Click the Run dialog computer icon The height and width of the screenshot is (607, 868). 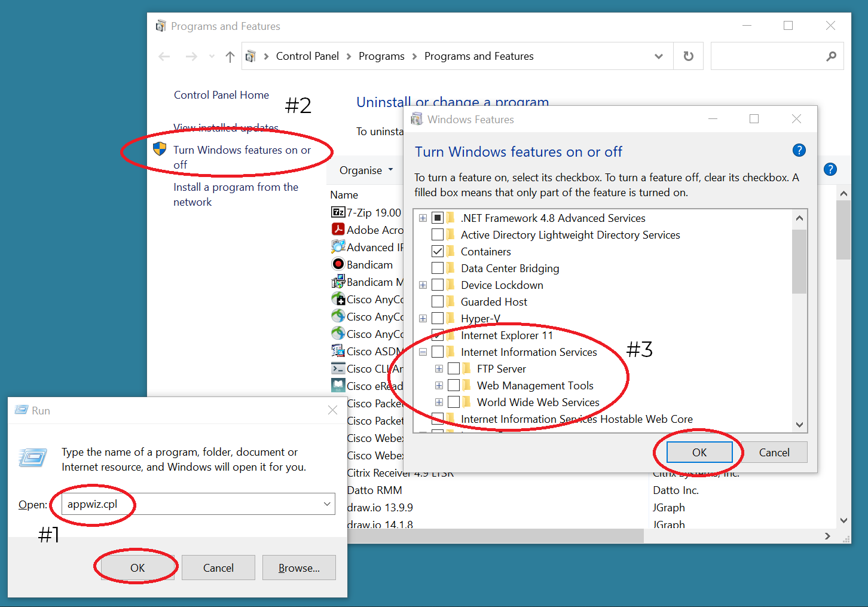coord(33,458)
